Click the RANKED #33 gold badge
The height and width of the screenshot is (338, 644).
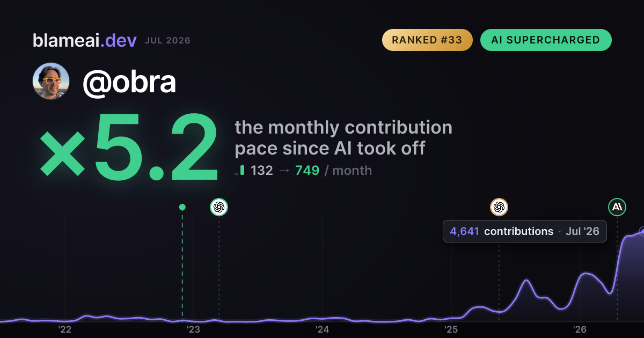[427, 40]
